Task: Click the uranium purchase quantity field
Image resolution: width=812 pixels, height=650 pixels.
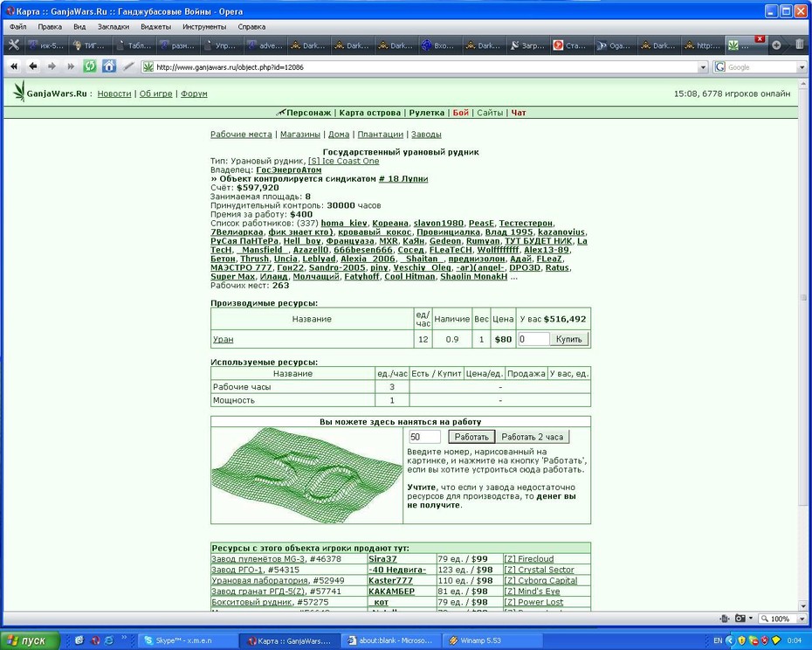Action: (x=533, y=339)
